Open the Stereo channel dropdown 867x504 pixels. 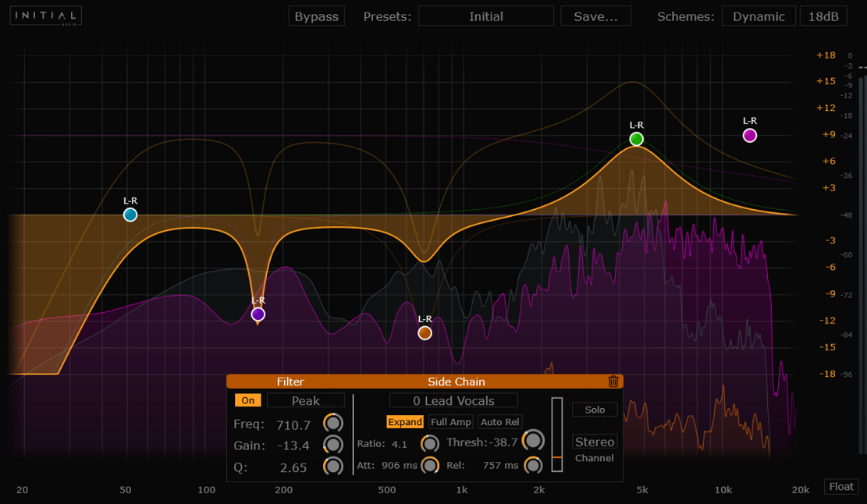click(x=595, y=442)
